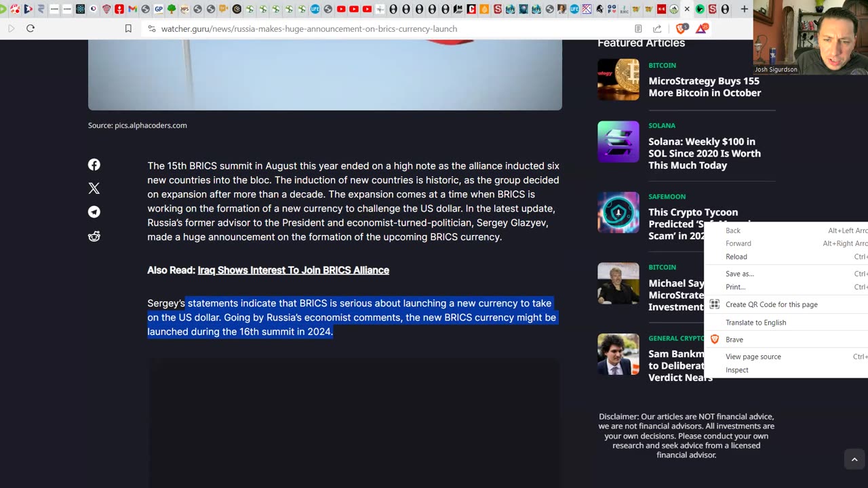Share the article on X

pyautogui.click(x=94, y=188)
